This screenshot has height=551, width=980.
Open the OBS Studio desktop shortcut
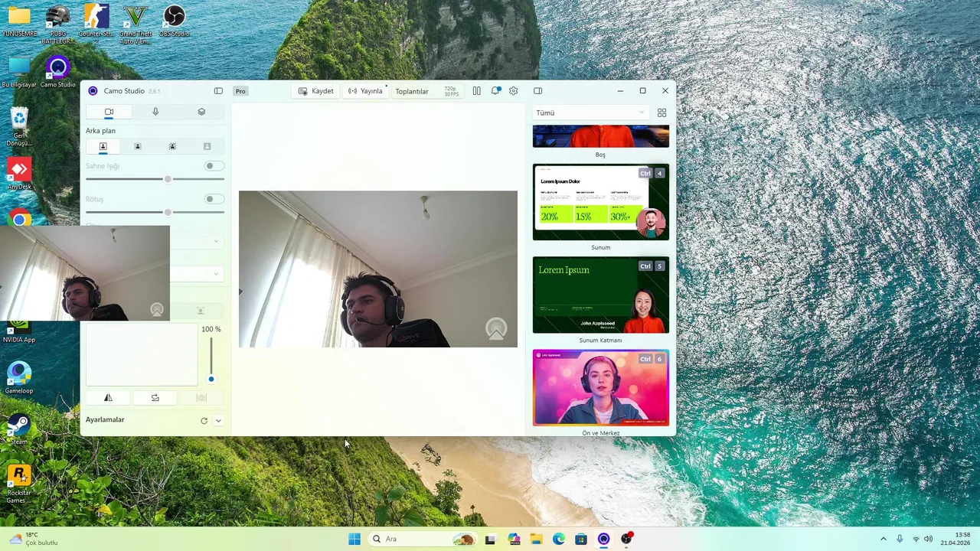pos(175,21)
